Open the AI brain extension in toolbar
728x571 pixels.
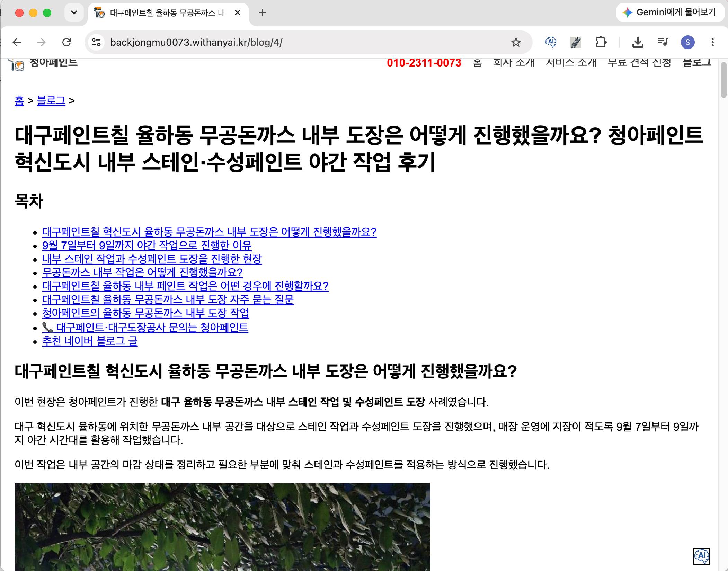coord(550,42)
